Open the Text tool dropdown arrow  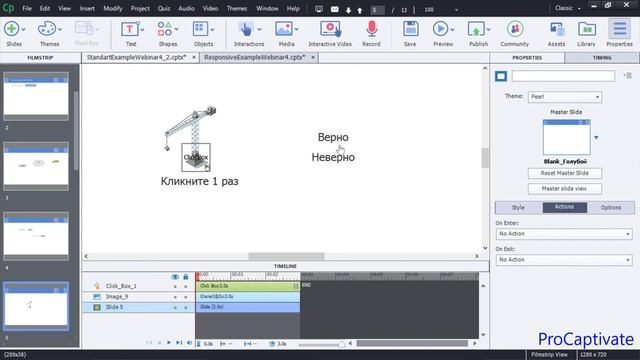point(142,29)
